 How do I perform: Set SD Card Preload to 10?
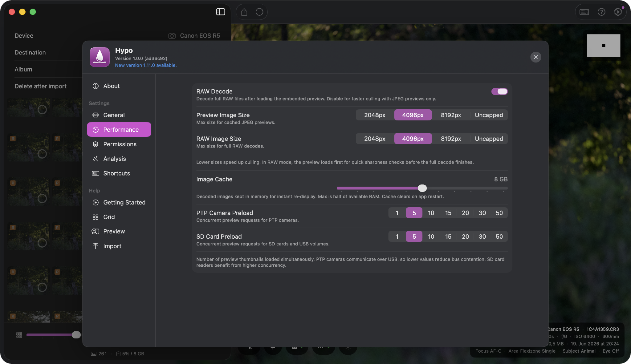(x=431, y=237)
